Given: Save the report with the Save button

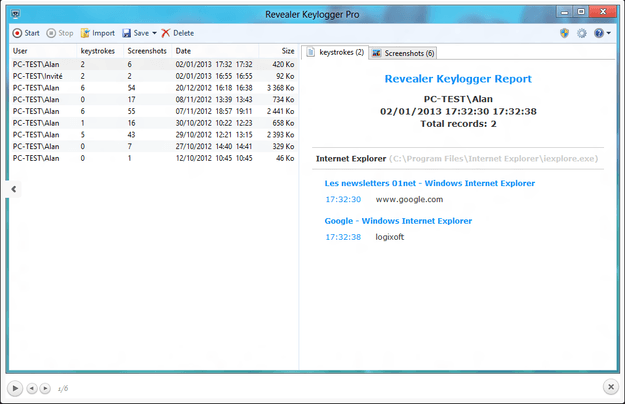Looking at the screenshot, I should point(136,33).
